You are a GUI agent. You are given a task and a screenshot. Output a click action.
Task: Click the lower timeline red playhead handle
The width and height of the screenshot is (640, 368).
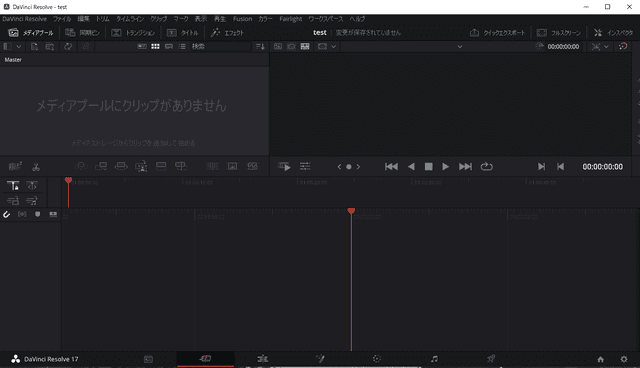point(351,211)
